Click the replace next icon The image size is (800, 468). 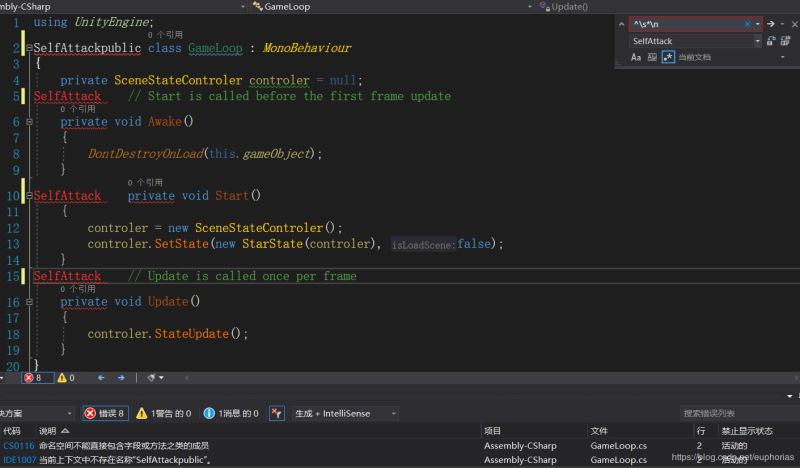click(x=771, y=41)
